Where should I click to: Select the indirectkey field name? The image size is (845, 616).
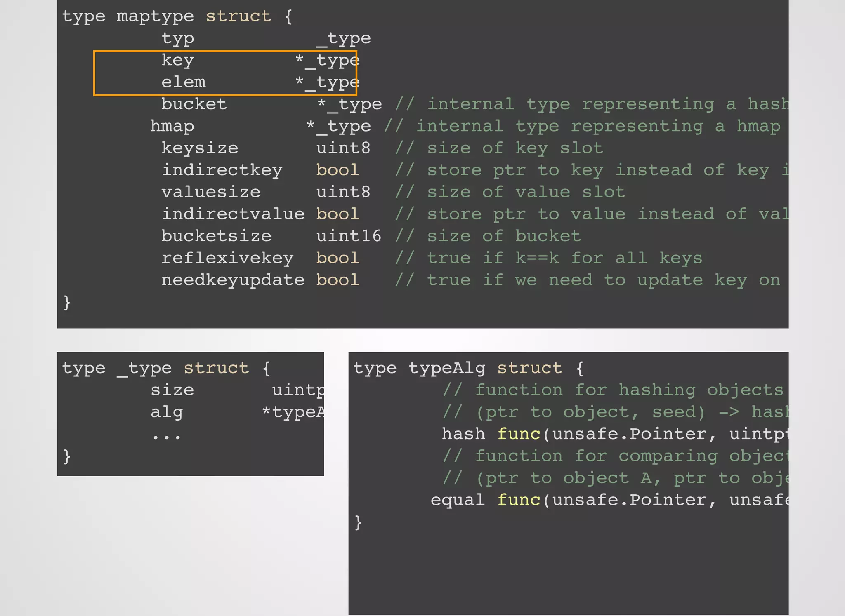point(222,170)
